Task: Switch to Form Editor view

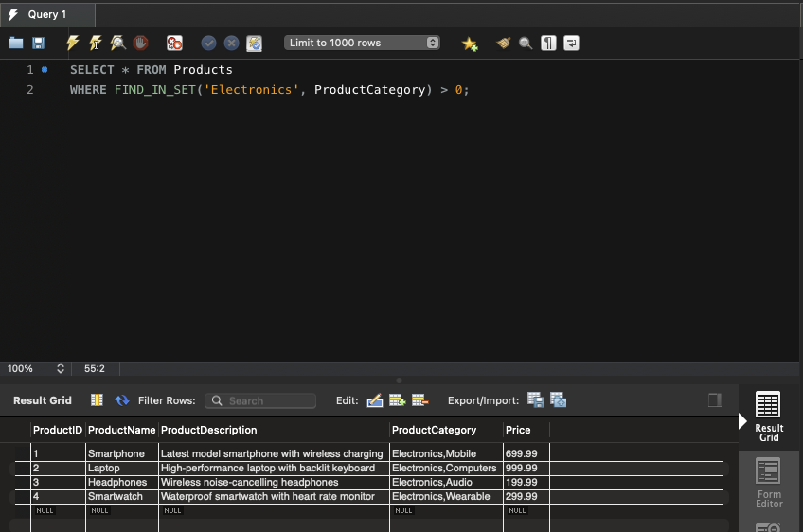Action: click(768, 483)
